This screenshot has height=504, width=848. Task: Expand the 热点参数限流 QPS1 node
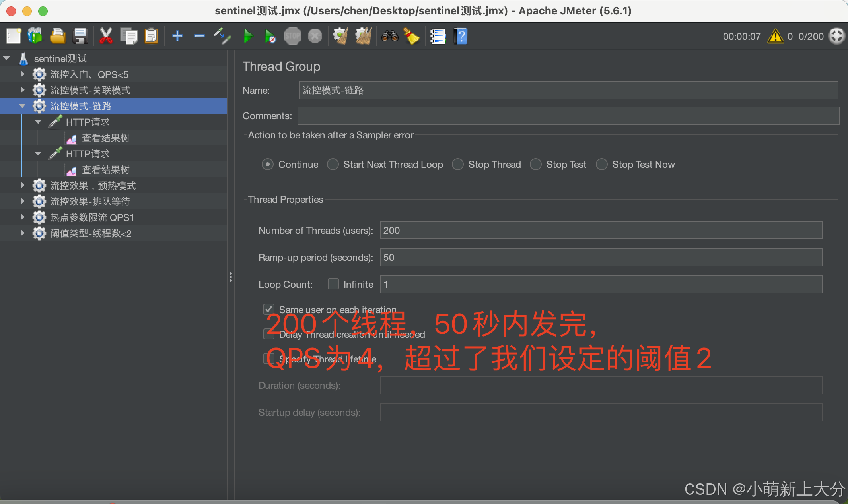[22, 217]
